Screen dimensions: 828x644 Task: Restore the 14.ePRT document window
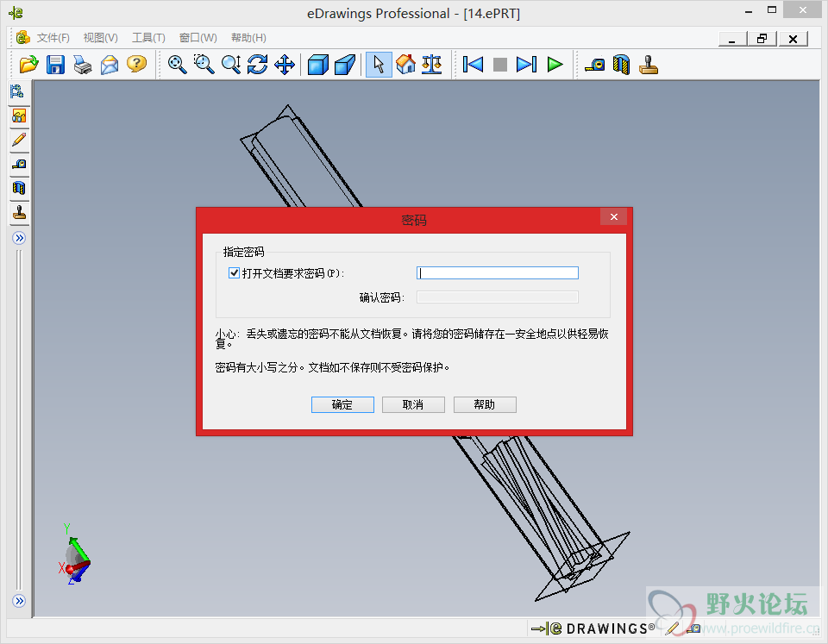point(762,39)
